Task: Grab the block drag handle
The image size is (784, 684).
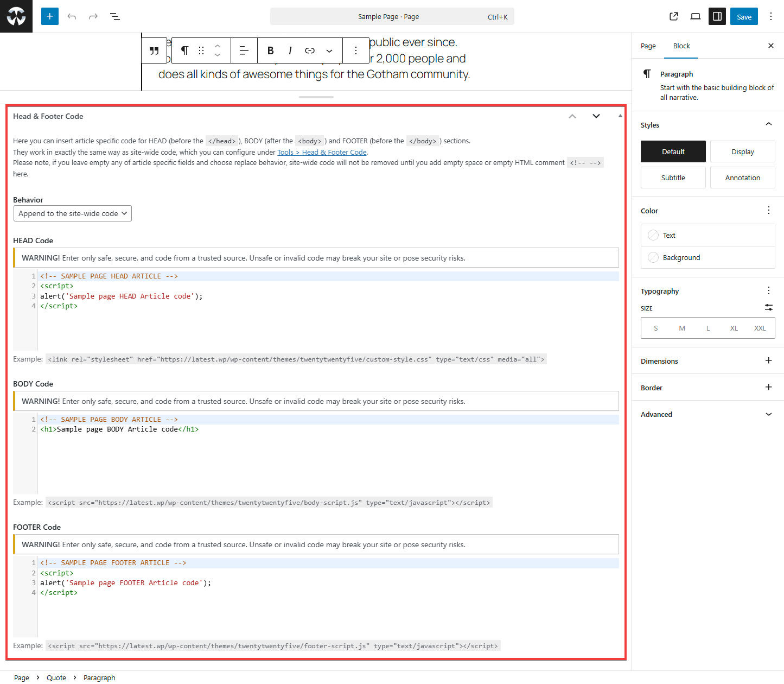Action: (x=201, y=50)
